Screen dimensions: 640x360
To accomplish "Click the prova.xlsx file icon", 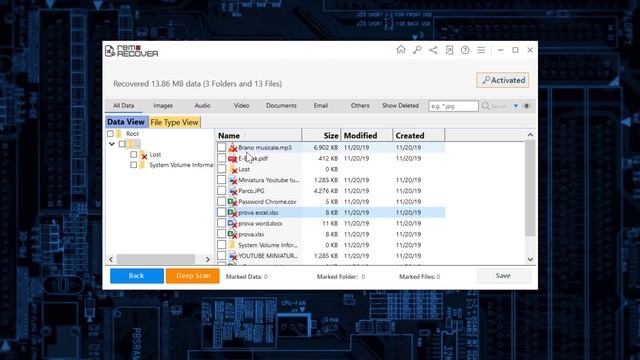I will (x=233, y=234).
